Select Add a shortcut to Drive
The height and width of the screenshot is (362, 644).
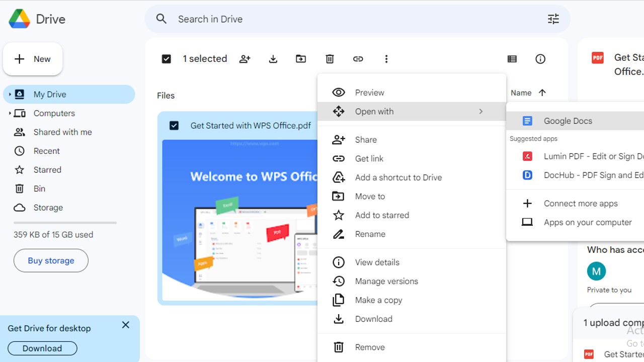[412, 177]
